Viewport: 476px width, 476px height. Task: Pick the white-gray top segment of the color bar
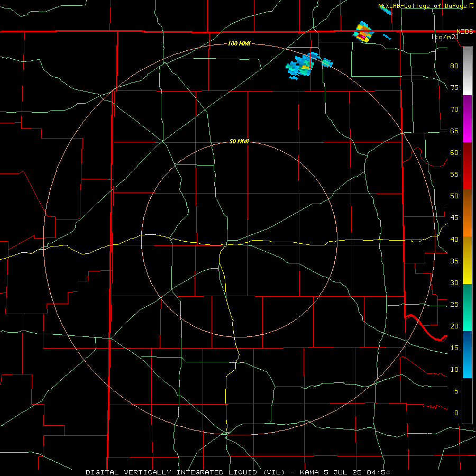click(467, 71)
